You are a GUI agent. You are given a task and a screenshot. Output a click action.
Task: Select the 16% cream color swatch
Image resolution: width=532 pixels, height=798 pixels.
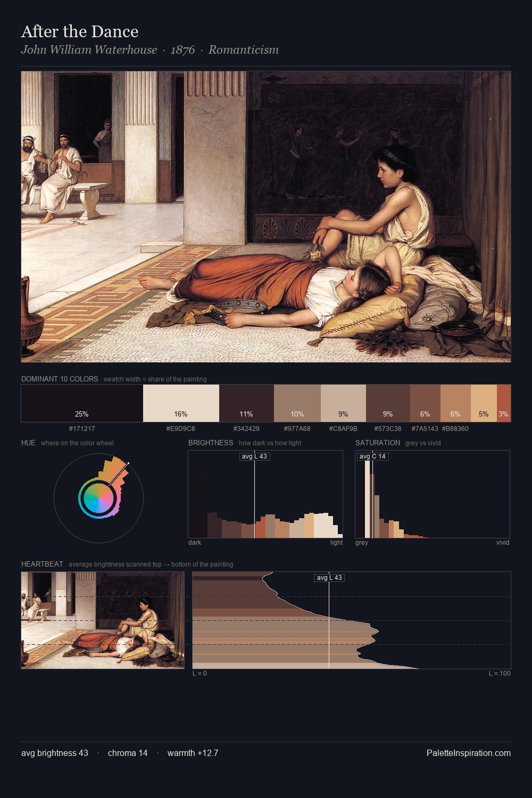181,403
